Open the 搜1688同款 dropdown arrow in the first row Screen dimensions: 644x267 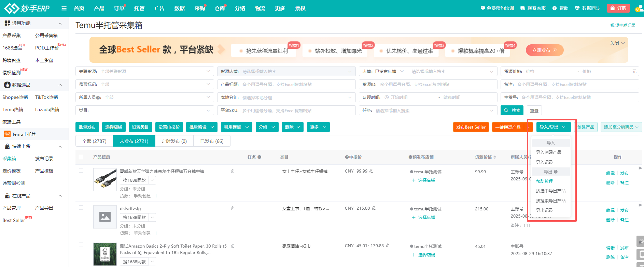pyautogui.click(x=153, y=180)
